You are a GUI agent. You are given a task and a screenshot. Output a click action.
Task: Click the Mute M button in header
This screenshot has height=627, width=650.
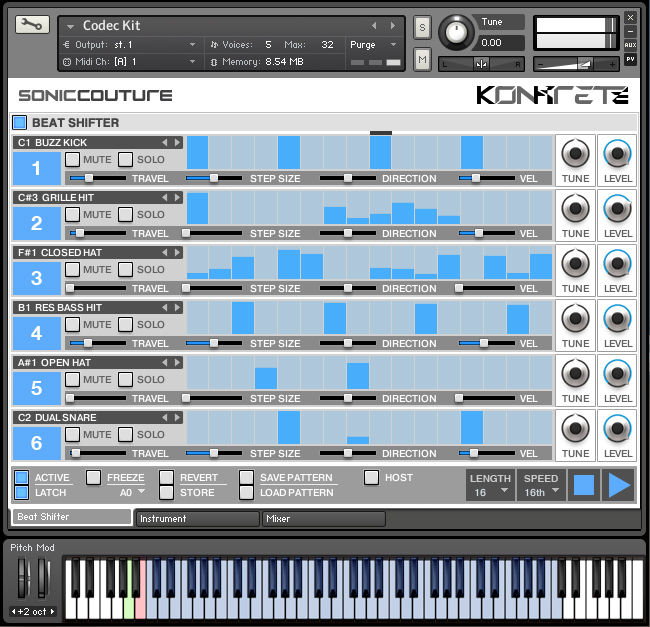click(422, 60)
